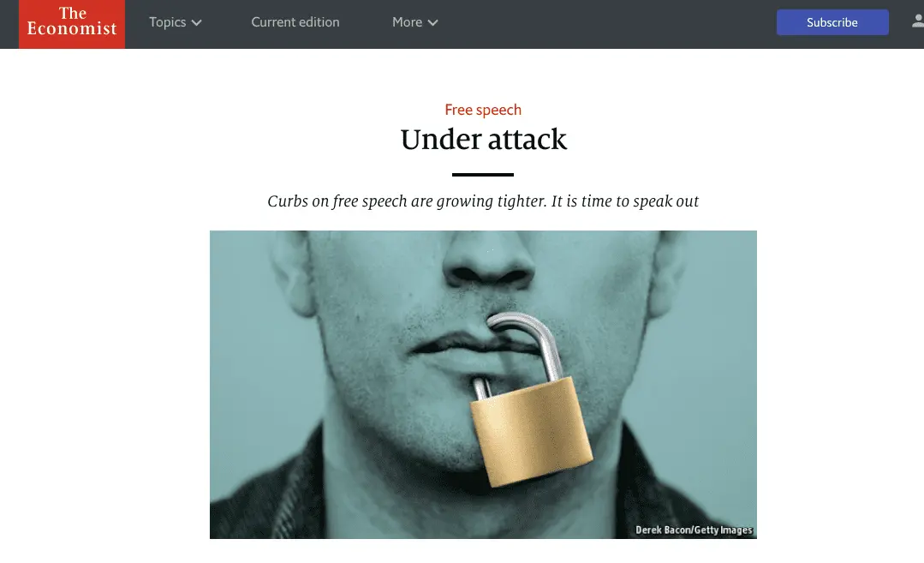Click the blue Subscribe button

tap(832, 22)
